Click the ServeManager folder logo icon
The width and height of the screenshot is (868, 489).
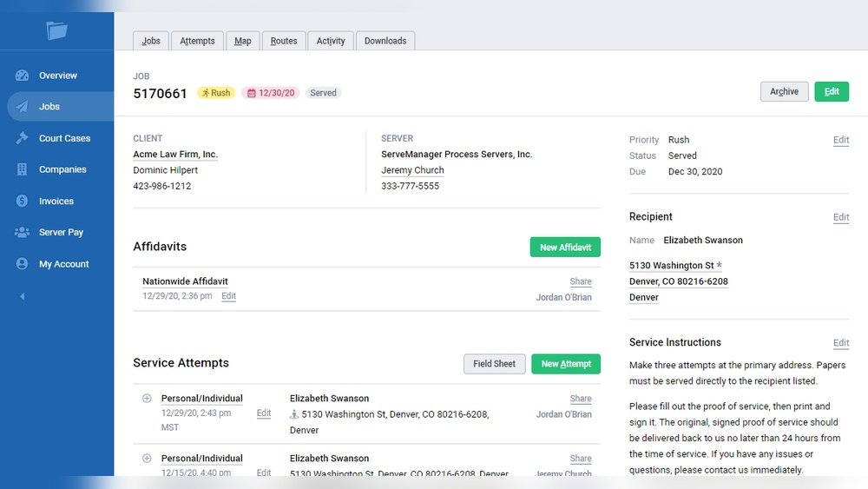point(56,30)
